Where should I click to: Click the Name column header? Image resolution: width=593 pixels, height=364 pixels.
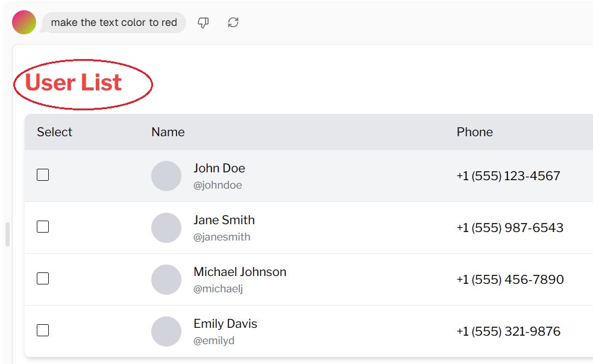(x=168, y=132)
